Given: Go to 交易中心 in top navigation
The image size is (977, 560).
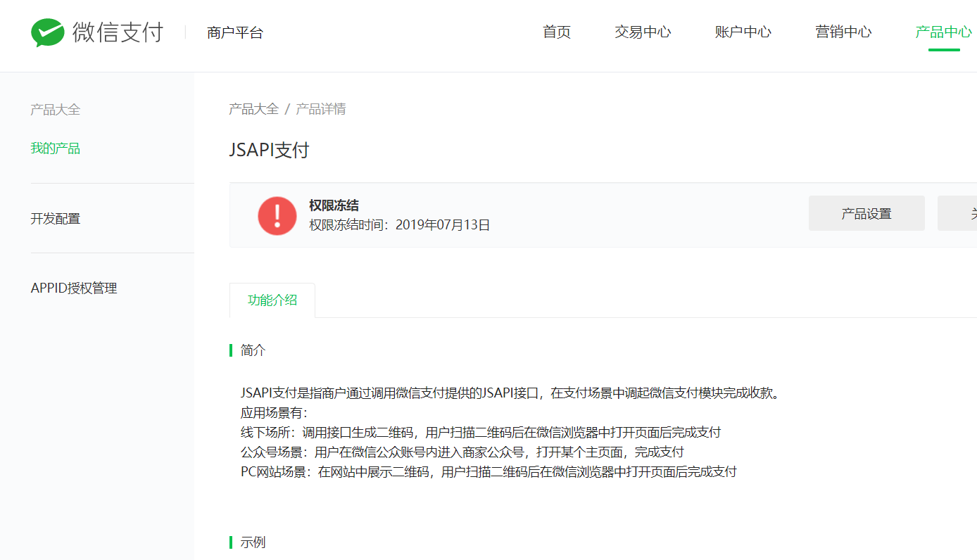Looking at the screenshot, I should (643, 32).
